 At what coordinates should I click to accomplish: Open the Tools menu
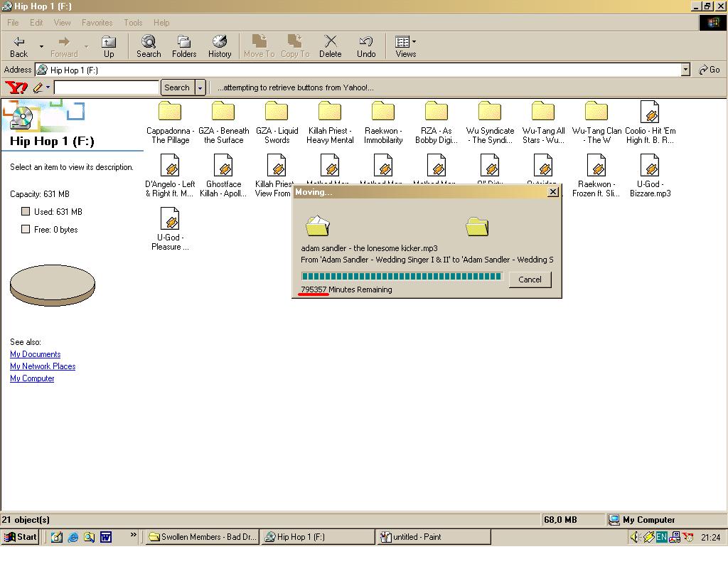click(133, 22)
